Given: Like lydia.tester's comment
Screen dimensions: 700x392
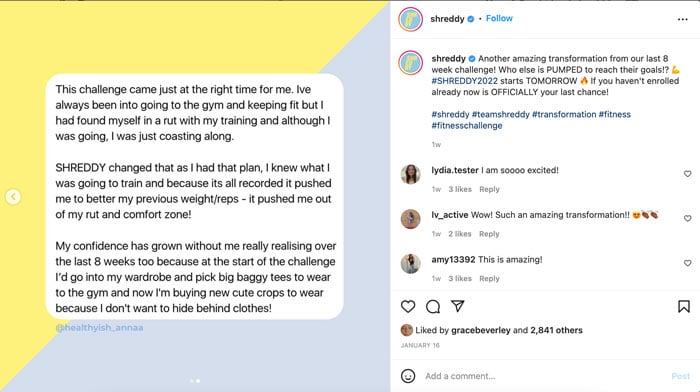Looking at the screenshot, I should pyautogui.click(x=688, y=174).
